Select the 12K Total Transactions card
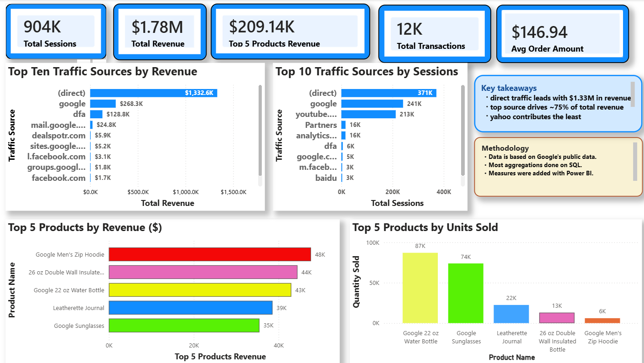The image size is (644, 363). [435, 34]
